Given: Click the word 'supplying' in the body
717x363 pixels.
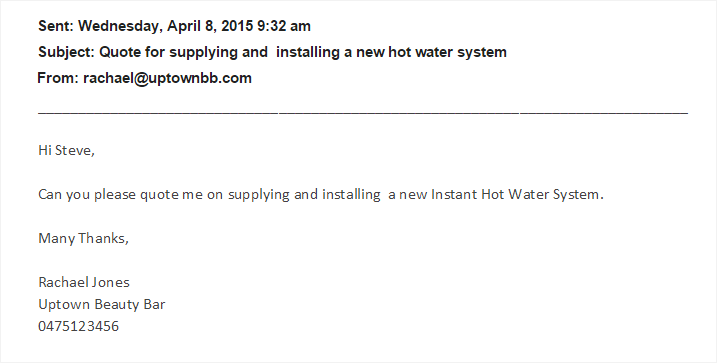Looking at the screenshot, I should [259, 195].
